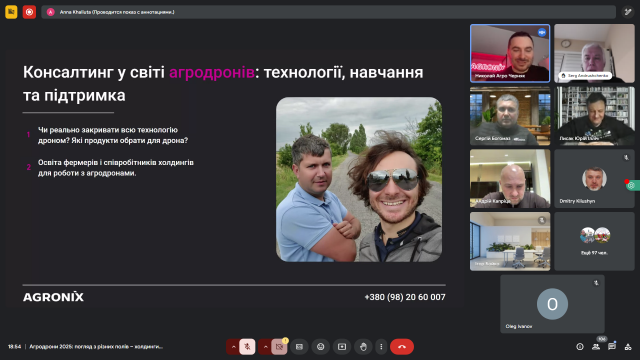Click the yellow icon at top-left corner

[x=11, y=12]
